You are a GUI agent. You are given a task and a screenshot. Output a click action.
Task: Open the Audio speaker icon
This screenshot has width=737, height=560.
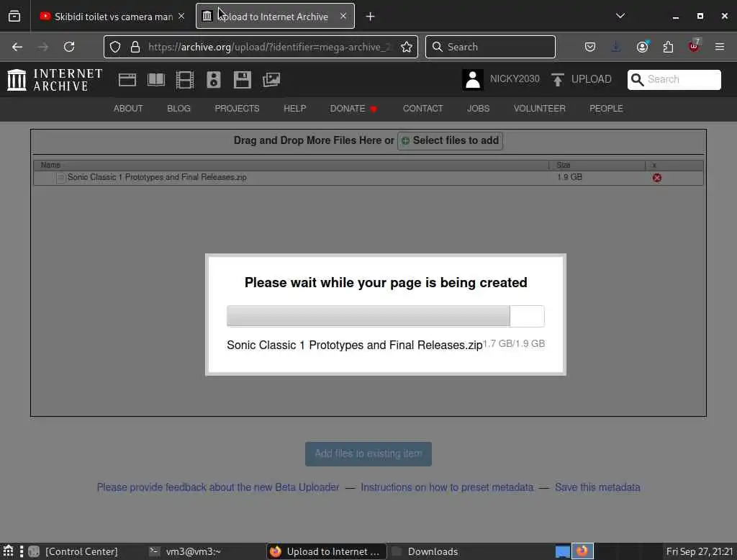tap(213, 80)
